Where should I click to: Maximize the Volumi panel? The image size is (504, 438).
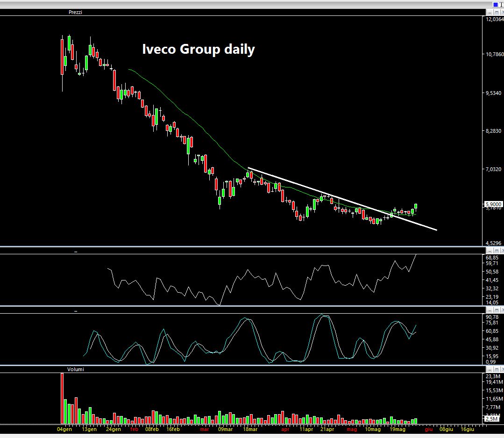497,369
